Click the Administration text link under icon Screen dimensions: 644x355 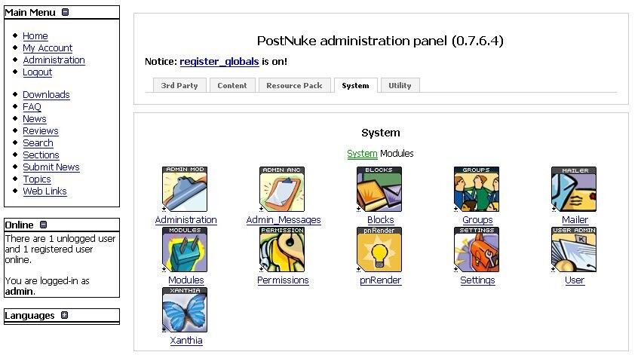click(186, 220)
